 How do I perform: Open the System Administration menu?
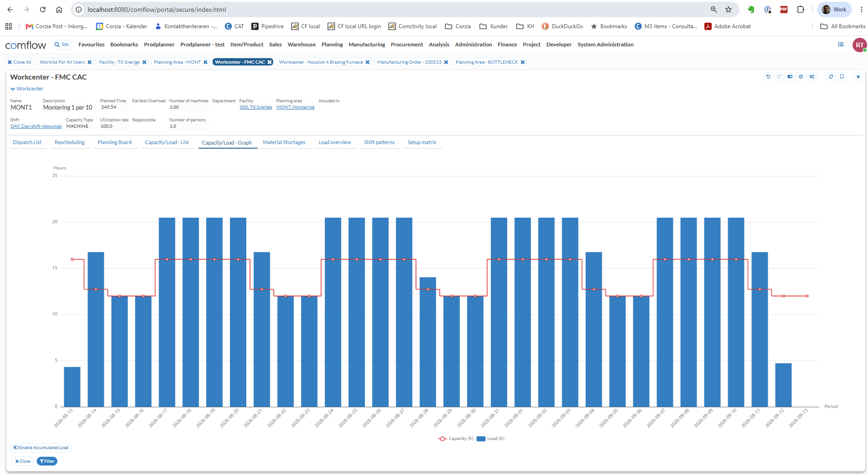tap(605, 45)
